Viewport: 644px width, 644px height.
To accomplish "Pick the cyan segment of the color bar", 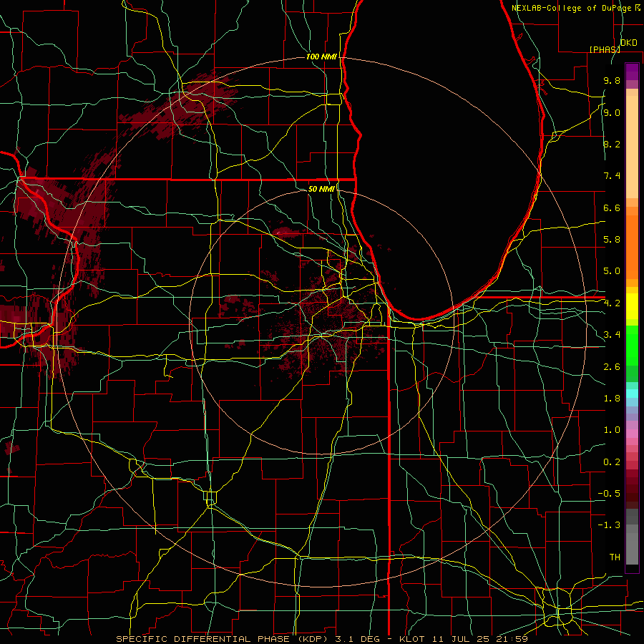I will pyautogui.click(x=632, y=394).
